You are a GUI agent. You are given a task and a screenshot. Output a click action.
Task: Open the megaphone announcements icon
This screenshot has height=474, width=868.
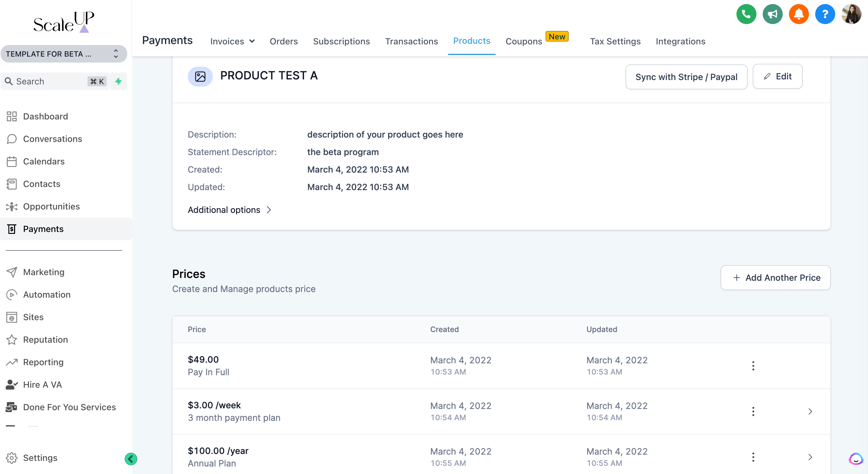pyautogui.click(x=772, y=14)
